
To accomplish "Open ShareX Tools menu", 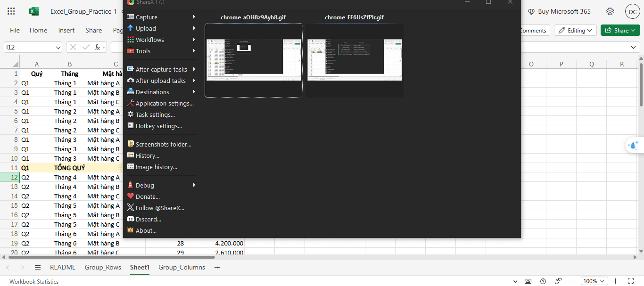I will [x=161, y=51].
